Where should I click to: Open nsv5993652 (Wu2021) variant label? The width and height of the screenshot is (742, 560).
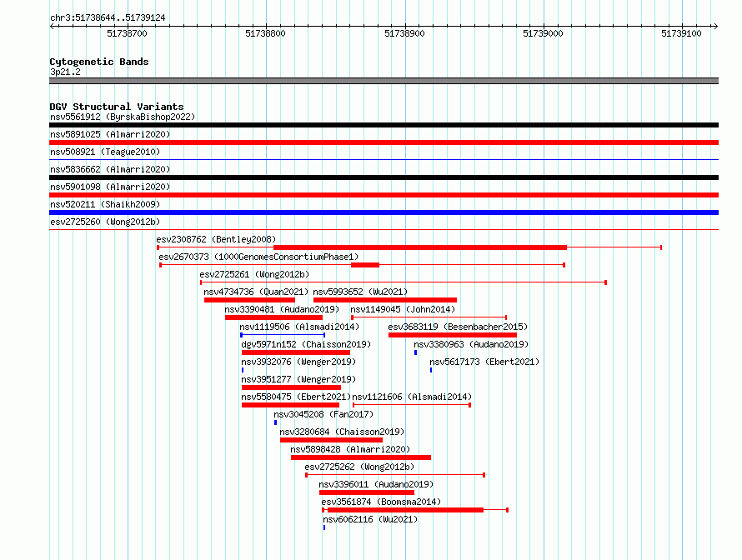click(x=360, y=292)
